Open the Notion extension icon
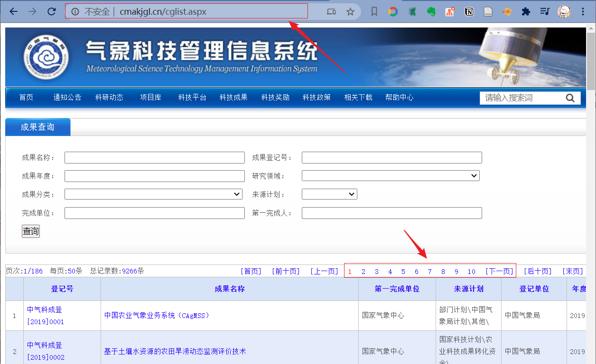 click(469, 12)
